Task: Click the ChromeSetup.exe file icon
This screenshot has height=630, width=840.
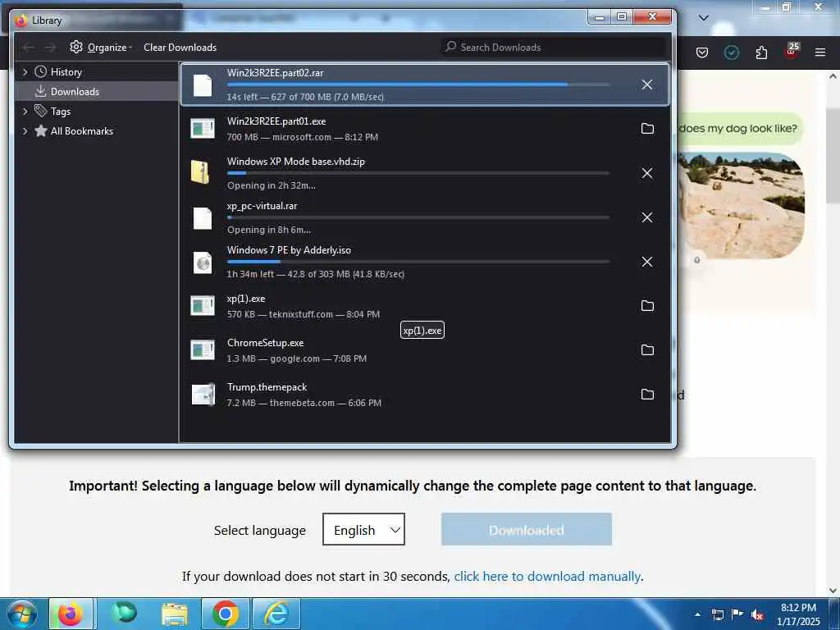Action: point(203,350)
